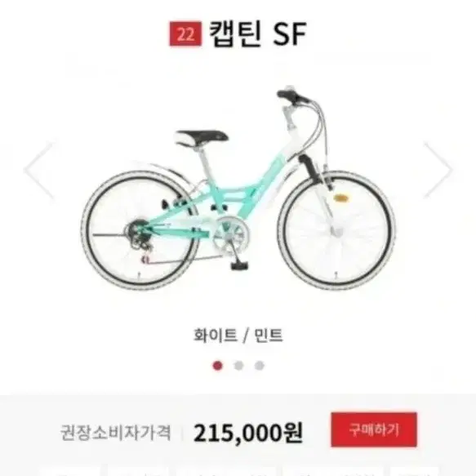Viewport: 476px width, 476px height.
Task: Click the red 22 size badge
Action: tap(185, 33)
